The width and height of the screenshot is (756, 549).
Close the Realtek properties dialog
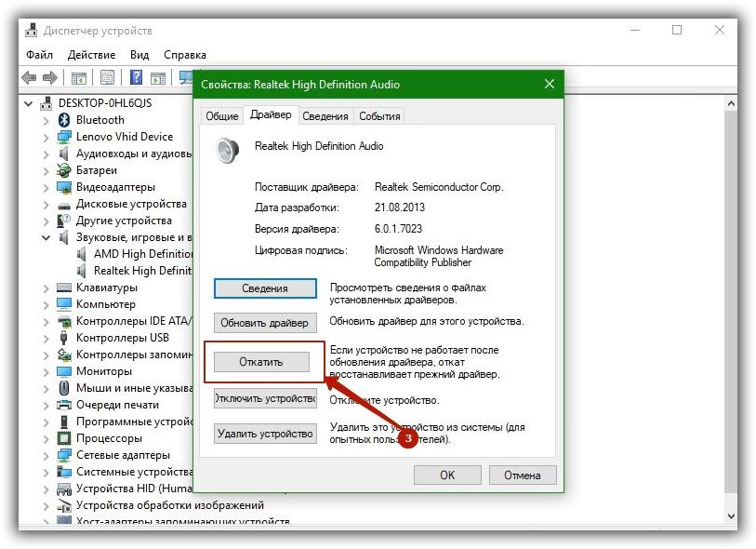(550, 84)
